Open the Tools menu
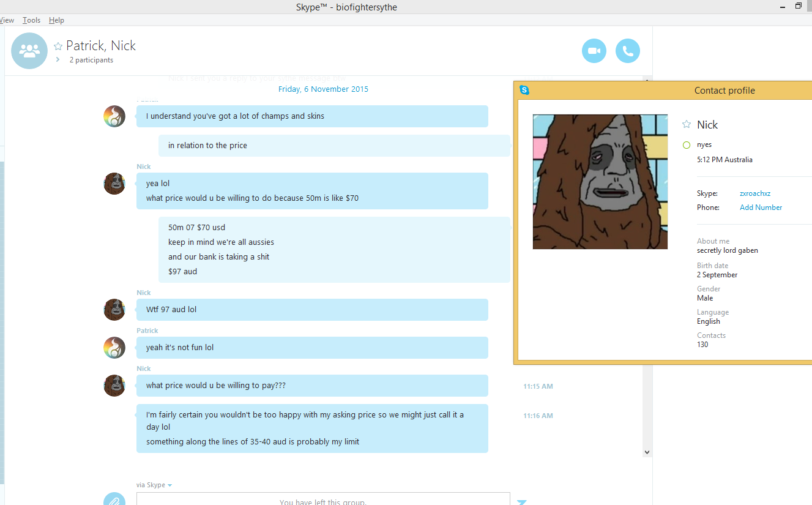Viewport: 812px width, 505px height. coord(32,20)
